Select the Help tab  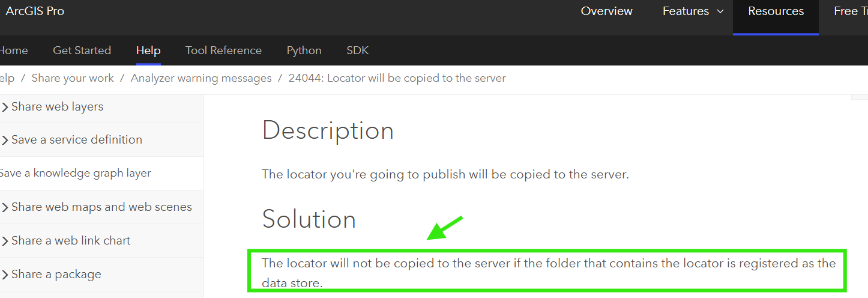click(148, 50)
